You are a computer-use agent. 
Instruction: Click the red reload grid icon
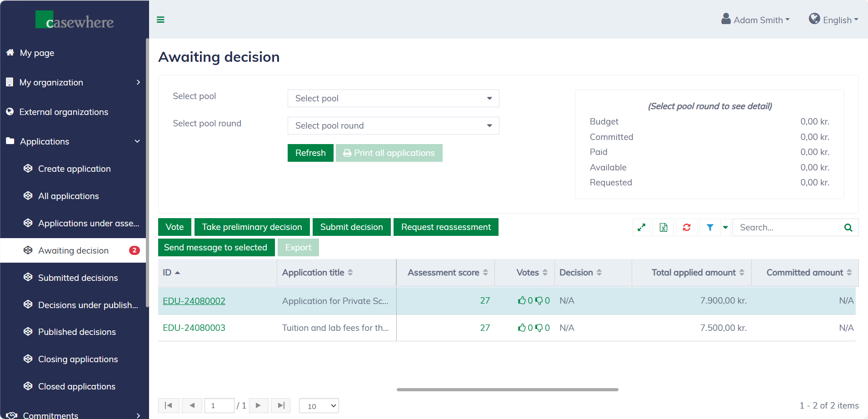click(686, 227)
